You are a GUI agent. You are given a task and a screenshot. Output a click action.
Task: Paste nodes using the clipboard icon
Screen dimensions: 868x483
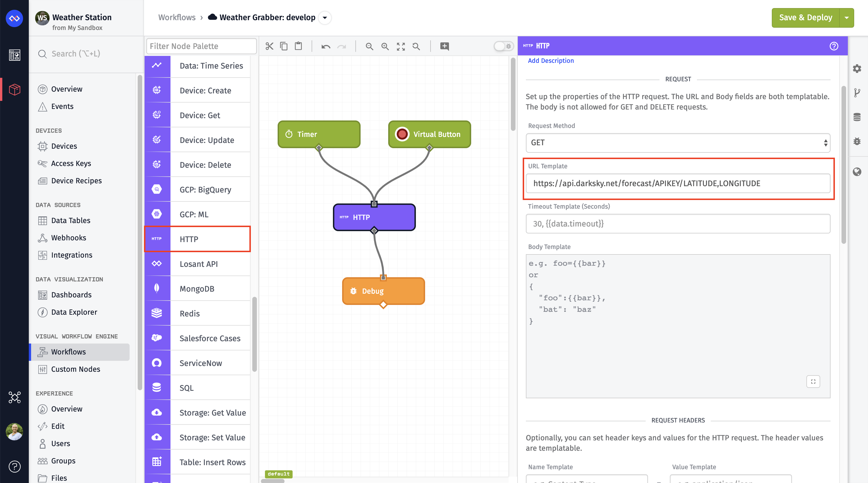point(298,46)
